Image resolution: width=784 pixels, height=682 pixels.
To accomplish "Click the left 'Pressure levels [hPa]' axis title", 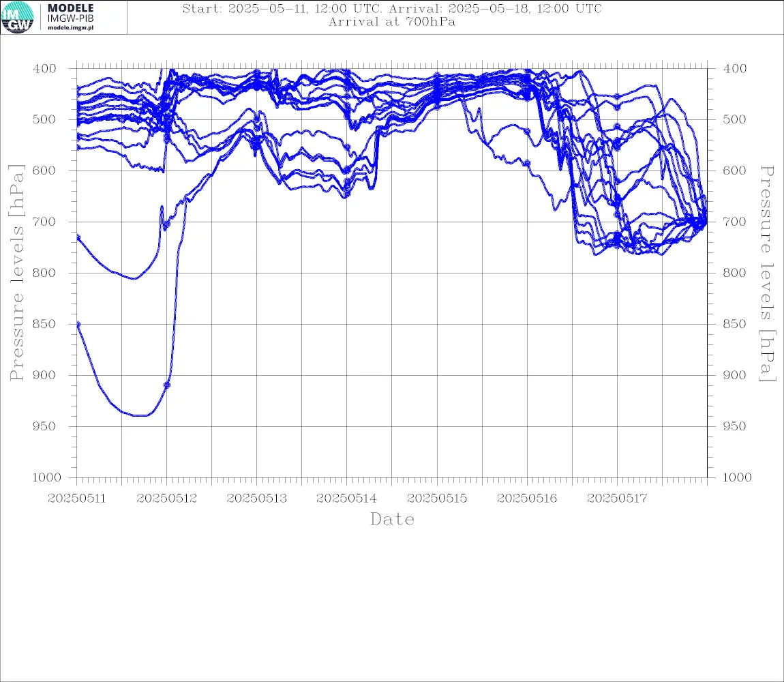I will pos(16,273).
